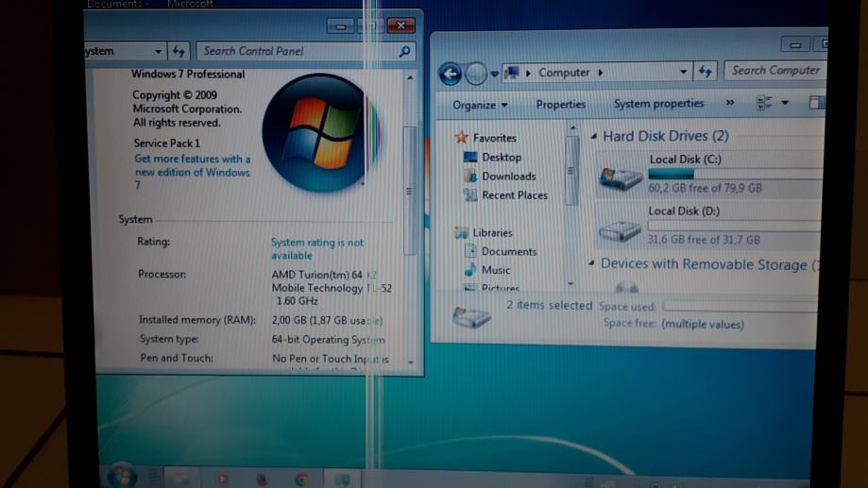The height and width of the screenshot is (488, 868).
Task: Click the computer icon in Explorer address bar
Action: (x=513, y=73)
